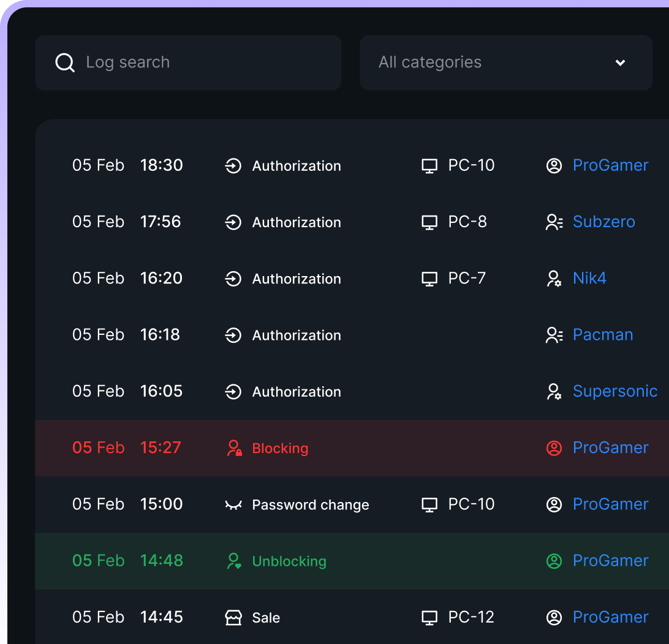Image resolution: width=669 pixels, height=644 pixels.
Task: Click the Password change eye icon
Action: point(233,505)
